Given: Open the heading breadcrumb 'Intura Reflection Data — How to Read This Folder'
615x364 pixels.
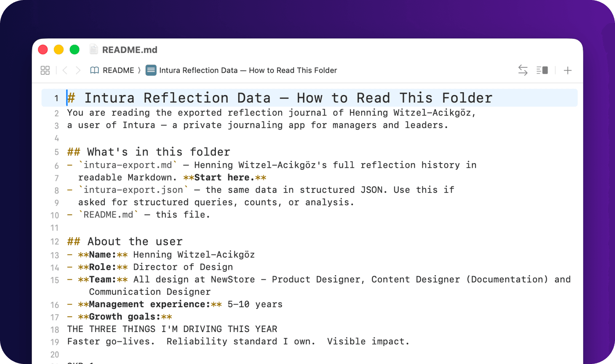Looking at the screenshot, I should click(248, 70).
